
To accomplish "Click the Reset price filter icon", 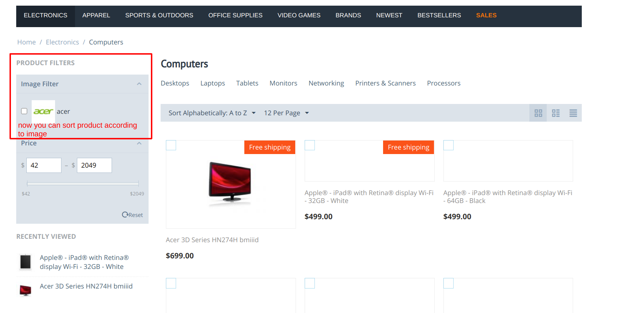I will click(125, 215).
